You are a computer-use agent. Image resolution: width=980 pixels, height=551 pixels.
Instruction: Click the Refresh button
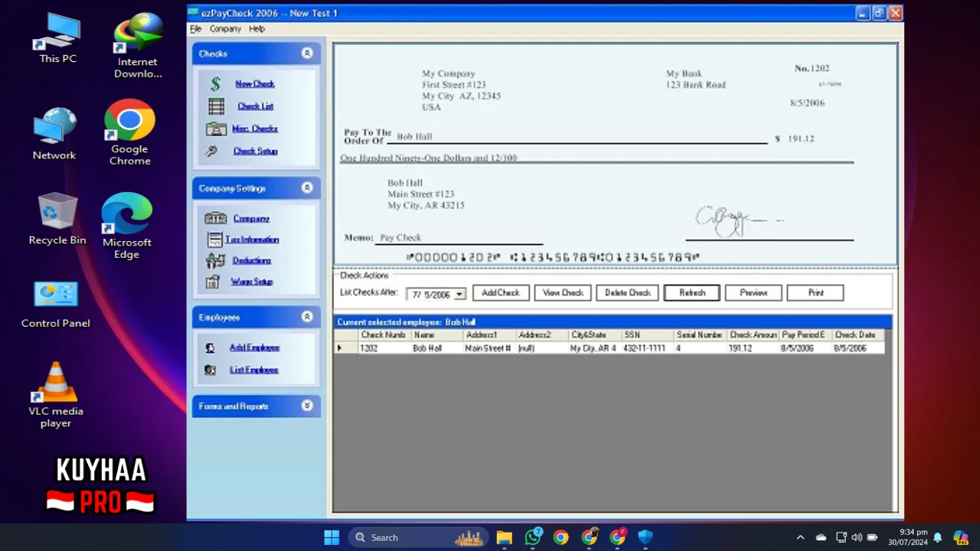pos(692,293)
